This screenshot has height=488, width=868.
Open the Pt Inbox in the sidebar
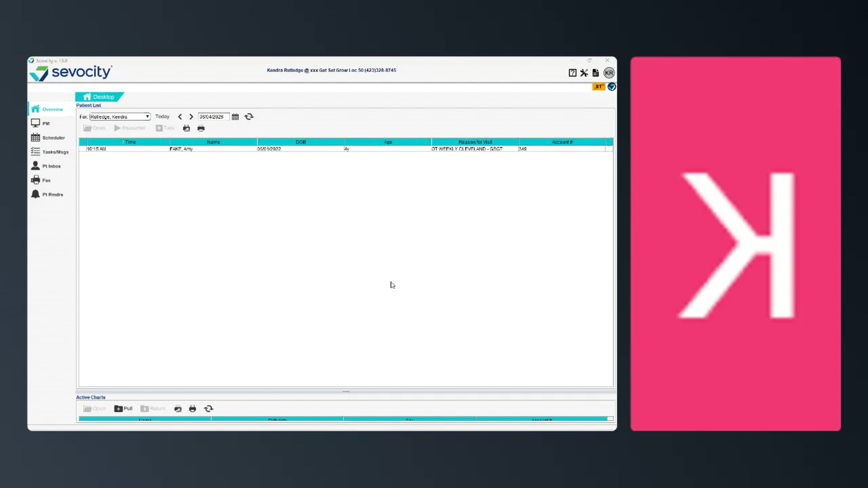point(46,166)
